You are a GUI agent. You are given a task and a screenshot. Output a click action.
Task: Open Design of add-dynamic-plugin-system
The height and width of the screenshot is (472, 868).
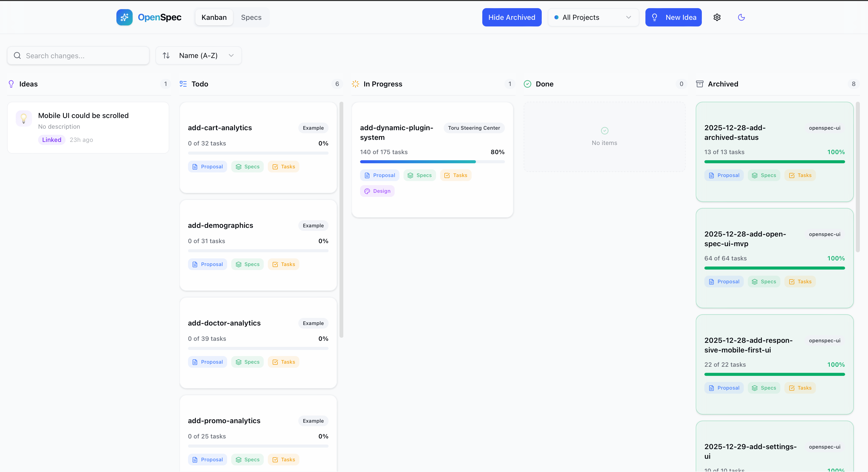pyautogui.click(x=377, y=191)
